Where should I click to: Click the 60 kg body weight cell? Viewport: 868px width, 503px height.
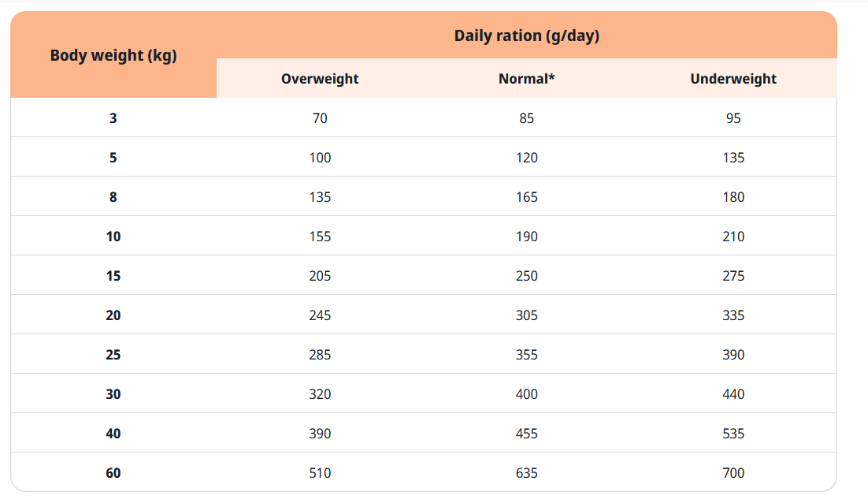click(113, 473)
